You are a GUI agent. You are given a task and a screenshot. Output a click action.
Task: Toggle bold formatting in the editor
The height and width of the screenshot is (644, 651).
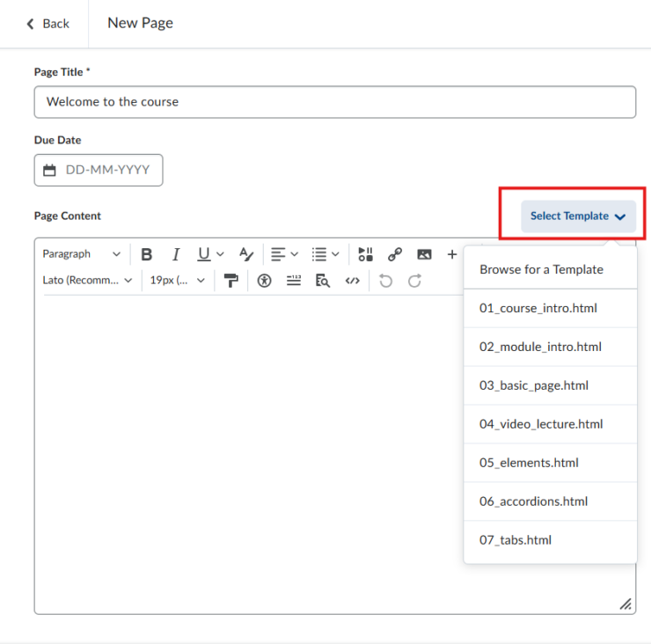coord(147,254)
